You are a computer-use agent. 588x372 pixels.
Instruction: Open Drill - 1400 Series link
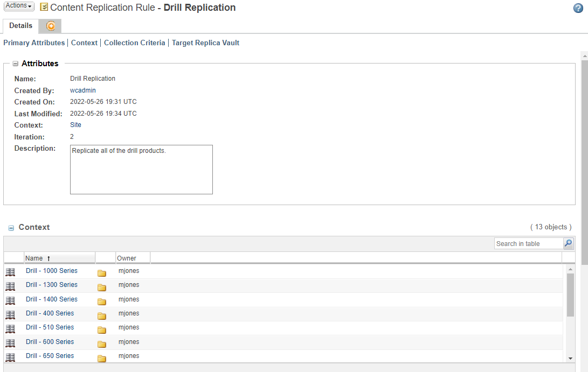(52, 299)
